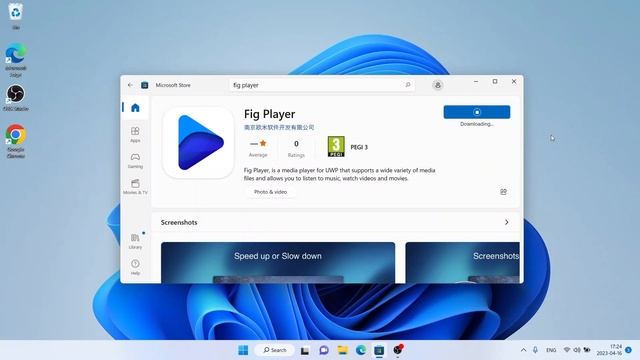This screenshot has width=640, height=360.
Task: Stop the download with the blue button
Action: (x=477, y=112)
